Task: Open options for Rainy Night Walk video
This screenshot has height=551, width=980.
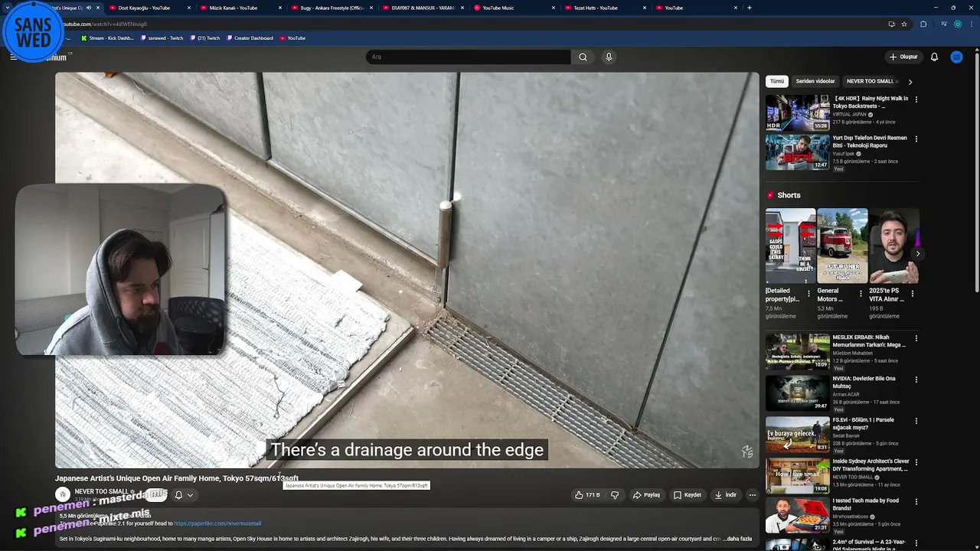Action: [916, 99]
